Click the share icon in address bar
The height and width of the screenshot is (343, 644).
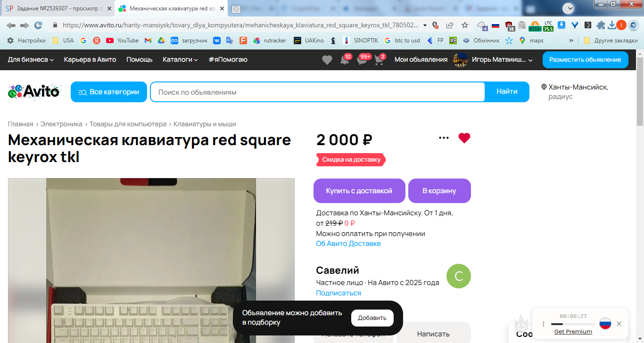pyautogui.click(x=450, y=25)
